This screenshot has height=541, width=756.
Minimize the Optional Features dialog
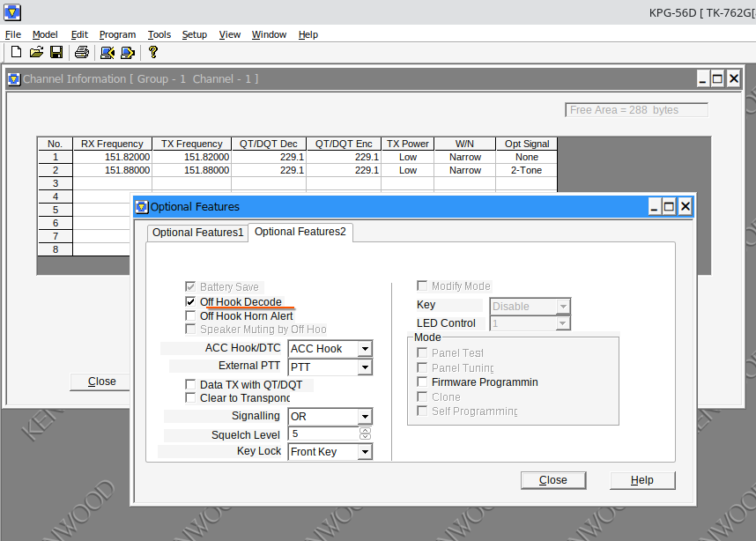[x=654, y=207]
